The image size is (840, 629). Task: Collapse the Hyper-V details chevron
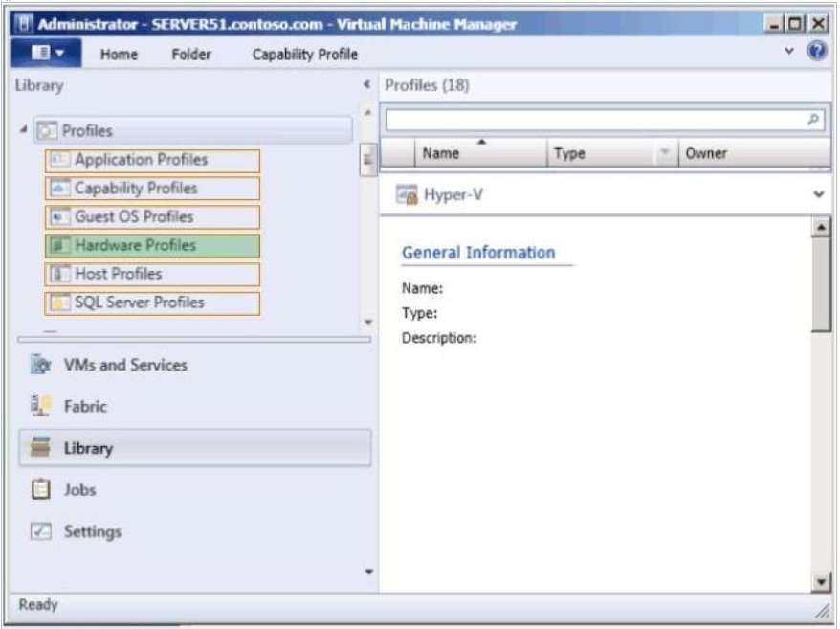tap(819, 194)
